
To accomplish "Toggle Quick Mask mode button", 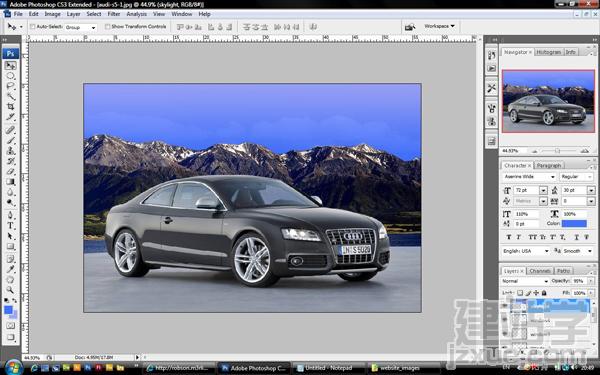I will 10,326.
